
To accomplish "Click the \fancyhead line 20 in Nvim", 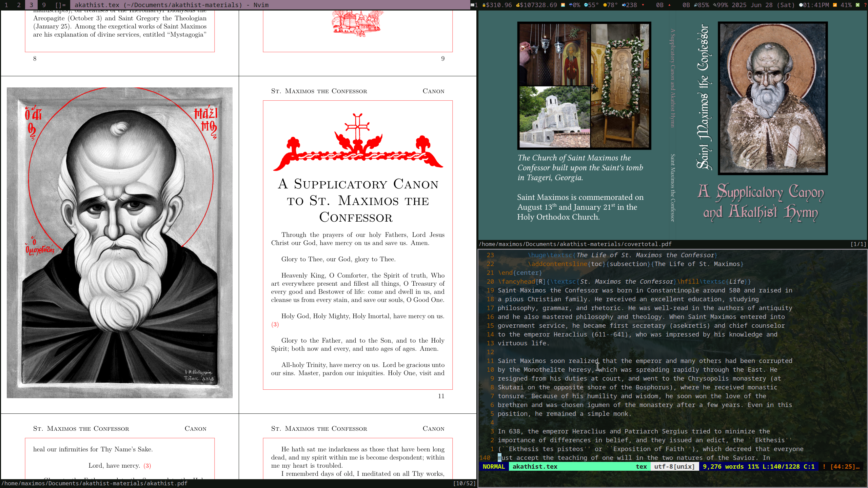I will tap(624, 282).
